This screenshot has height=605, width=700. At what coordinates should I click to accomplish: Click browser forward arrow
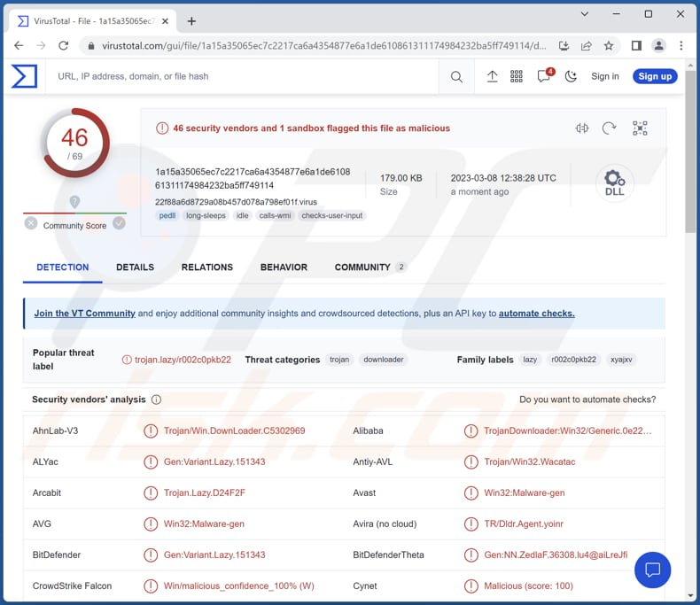[41, 45]
